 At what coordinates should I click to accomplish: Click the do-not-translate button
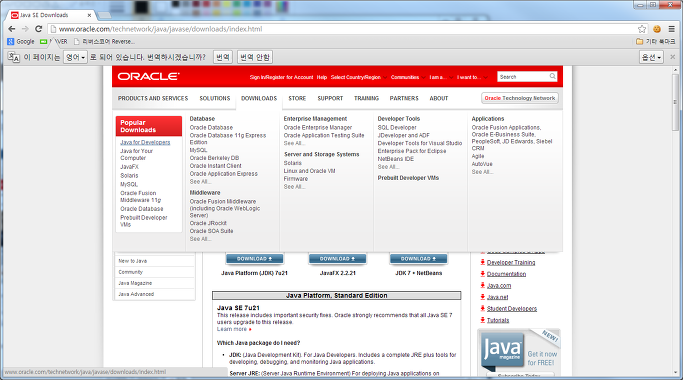tap(255, 57)
